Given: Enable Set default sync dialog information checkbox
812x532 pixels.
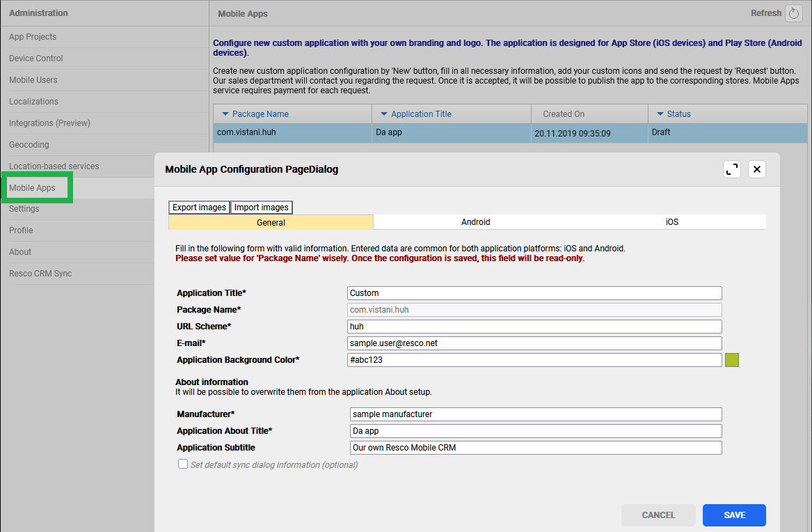Looking at the screenshot, I should click(x=183, y=464).
